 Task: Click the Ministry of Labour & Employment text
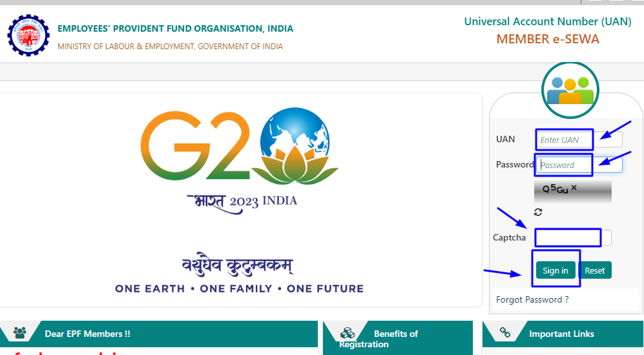coord(170,47)
